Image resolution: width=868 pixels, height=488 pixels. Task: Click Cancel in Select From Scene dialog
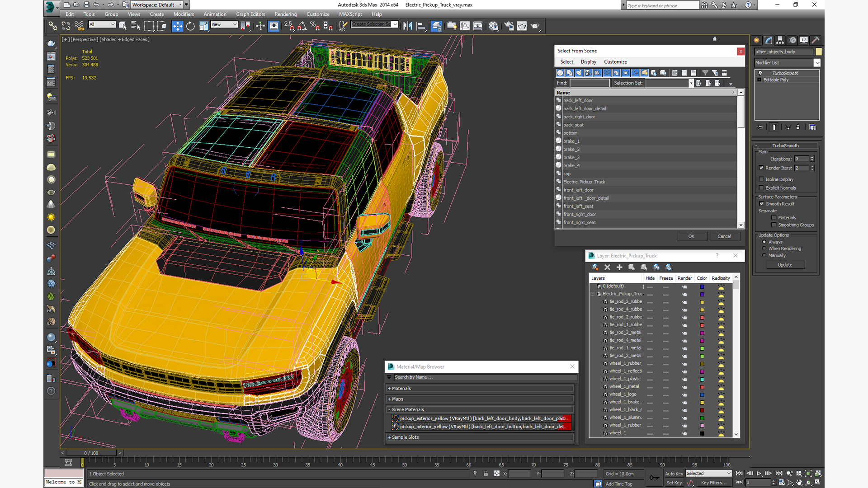click(x=724, y=236)
